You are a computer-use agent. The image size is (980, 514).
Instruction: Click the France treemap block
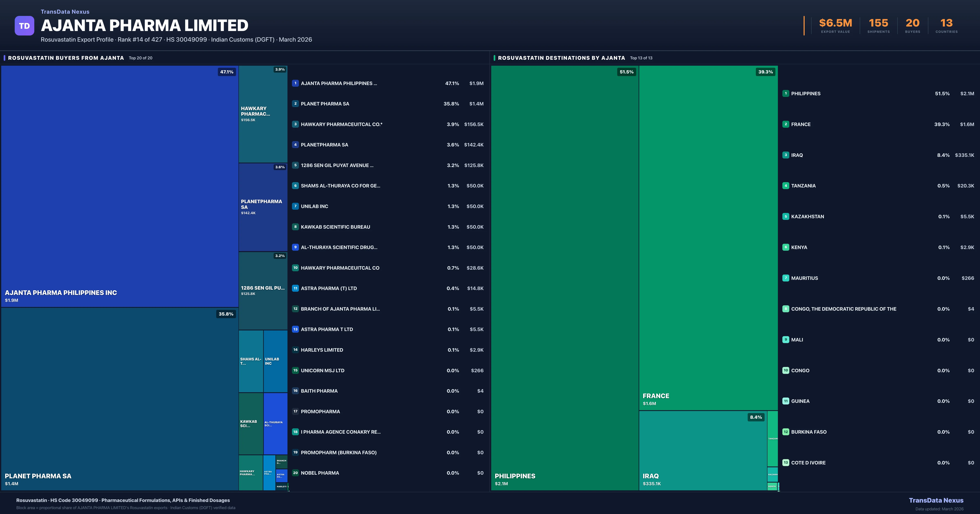point(708,238)
